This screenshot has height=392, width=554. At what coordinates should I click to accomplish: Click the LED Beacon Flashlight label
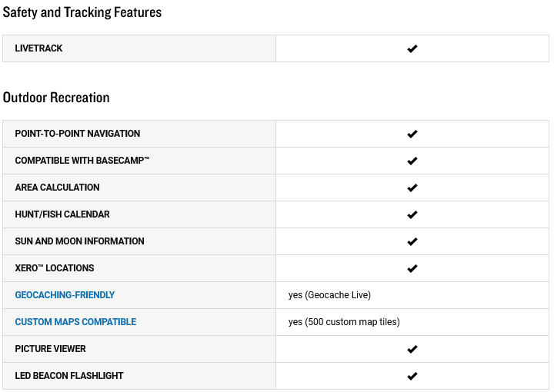pos(69,376)
